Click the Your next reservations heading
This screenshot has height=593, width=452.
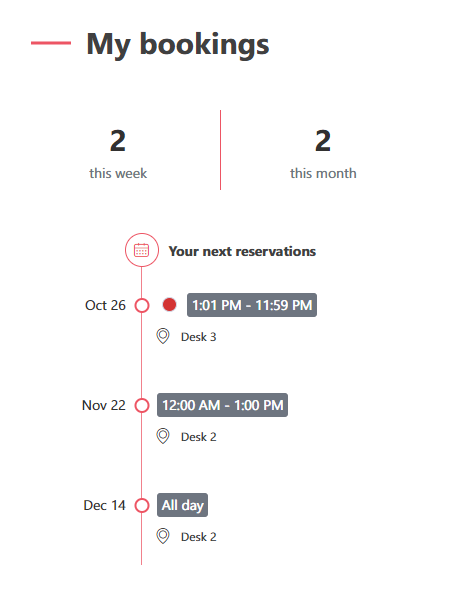[x=242, y=251]
